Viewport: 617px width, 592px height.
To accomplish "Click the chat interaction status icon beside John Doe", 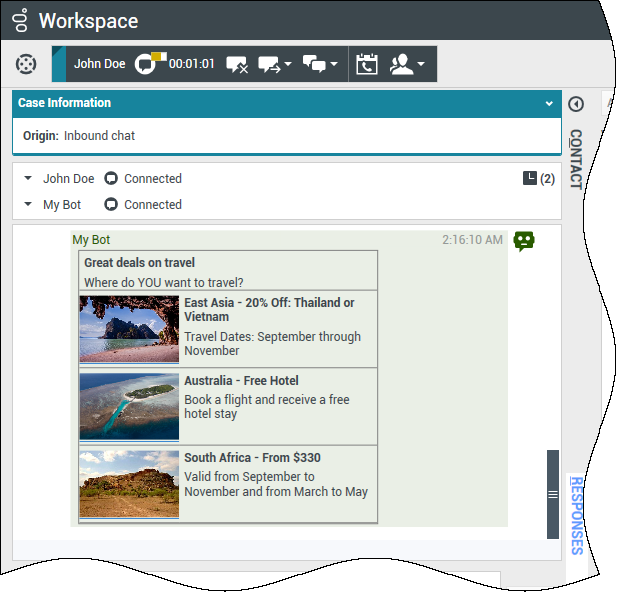I will 148,64.
